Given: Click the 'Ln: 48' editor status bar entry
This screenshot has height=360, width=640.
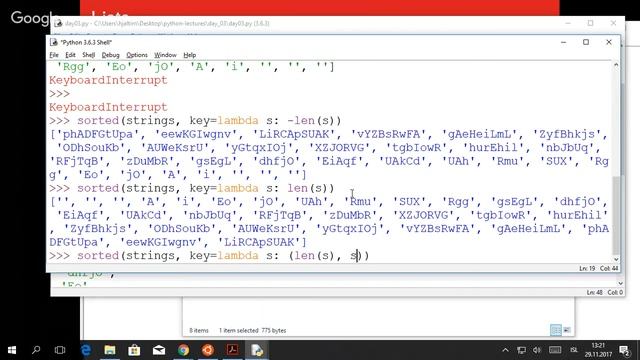Looking at the screenshot, I should 594,292.
